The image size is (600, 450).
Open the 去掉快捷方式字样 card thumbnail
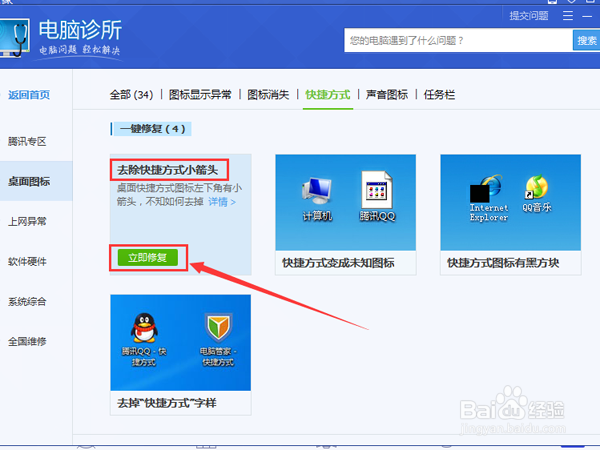point(181,342)
